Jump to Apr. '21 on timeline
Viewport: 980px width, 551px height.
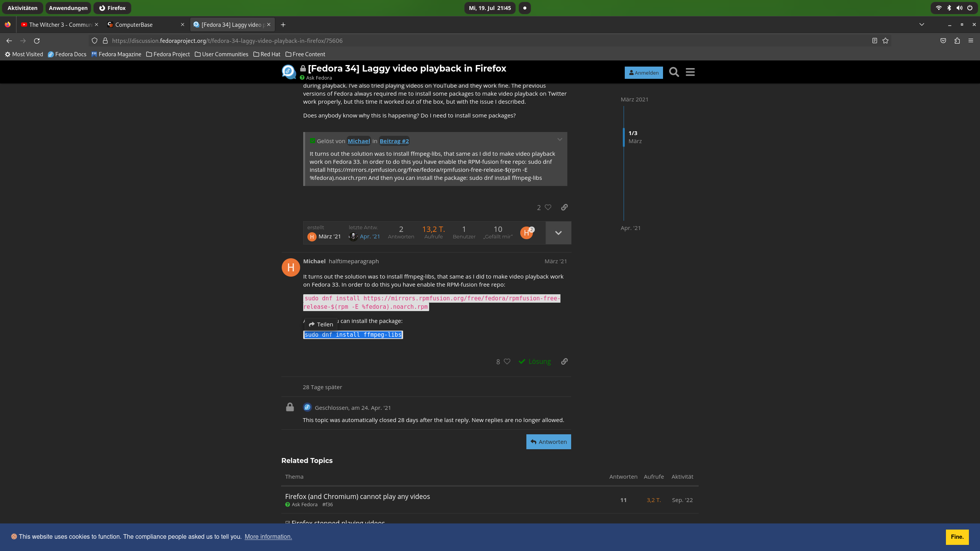[x=630, y=228]
